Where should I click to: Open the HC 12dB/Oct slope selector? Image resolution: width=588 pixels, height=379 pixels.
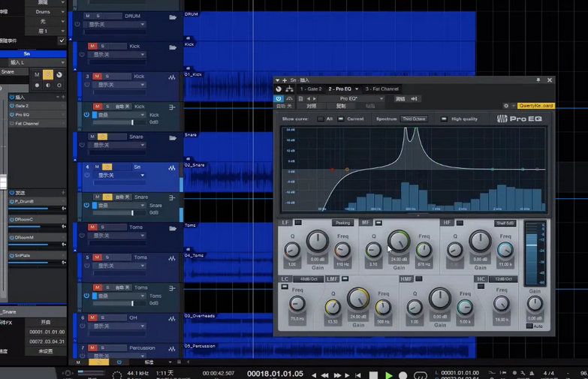(503, 279)
